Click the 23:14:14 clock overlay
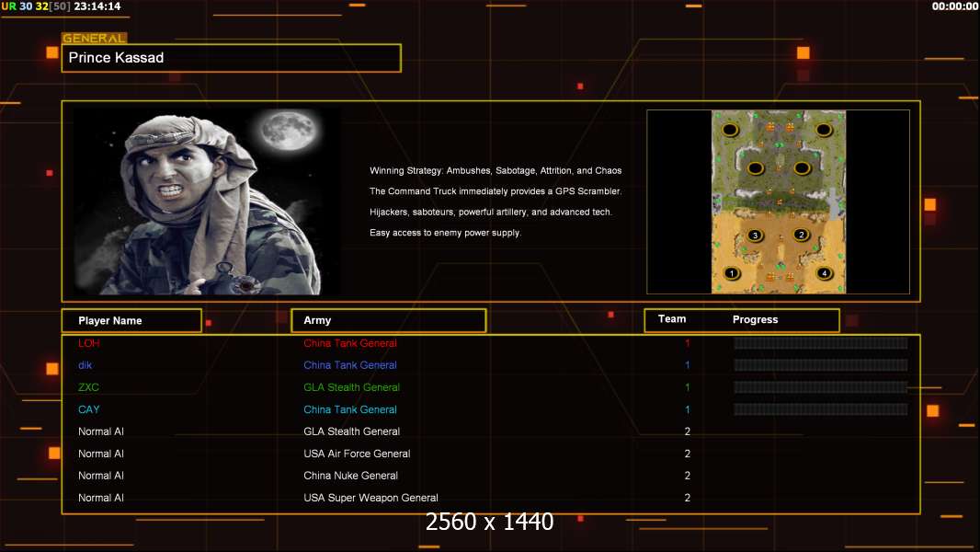 [x=97, y=6]
